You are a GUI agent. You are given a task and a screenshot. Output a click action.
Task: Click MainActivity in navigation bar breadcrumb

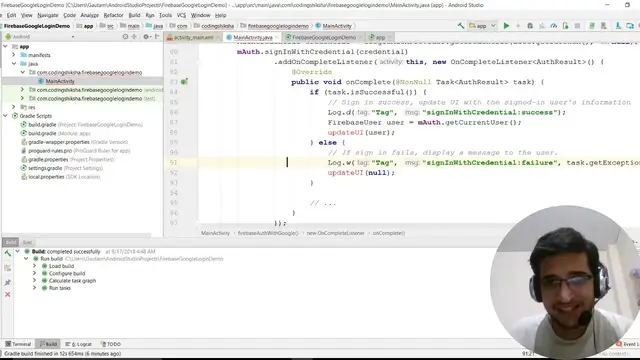point(333,26)
